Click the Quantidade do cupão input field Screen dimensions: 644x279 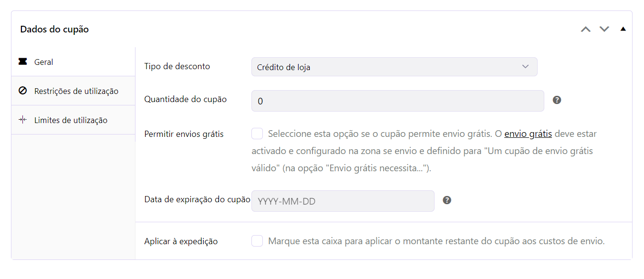coord(398,101)
